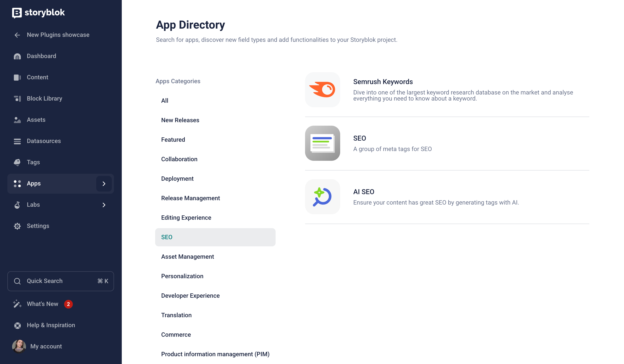624x364 pixels.
Task: Click the Storyblok logo icon
Action: (17, 13)
